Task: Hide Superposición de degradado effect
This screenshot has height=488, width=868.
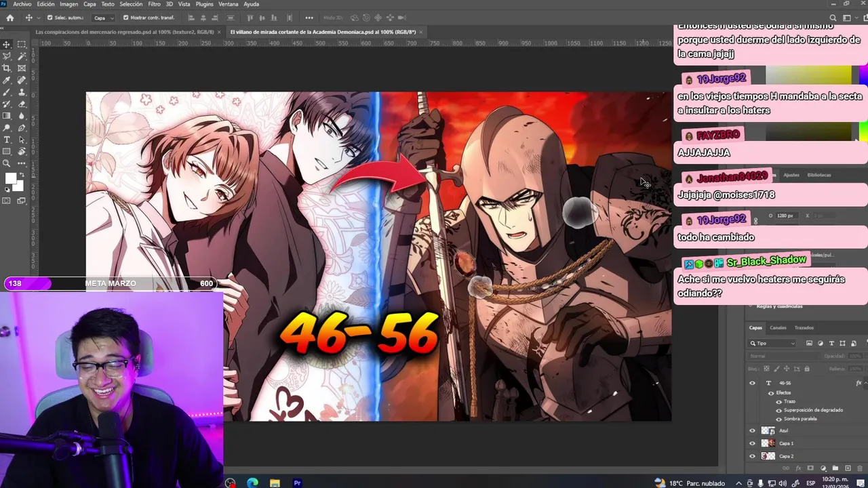Action: pyautogui.click(x=778, y=411)
